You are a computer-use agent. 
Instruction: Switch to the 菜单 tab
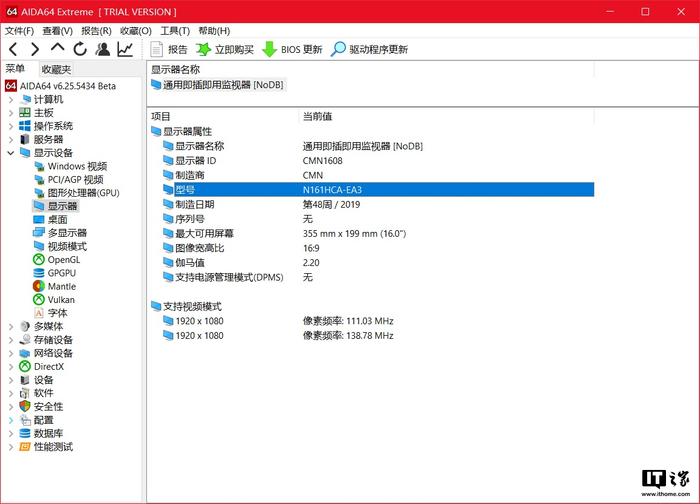15,69
